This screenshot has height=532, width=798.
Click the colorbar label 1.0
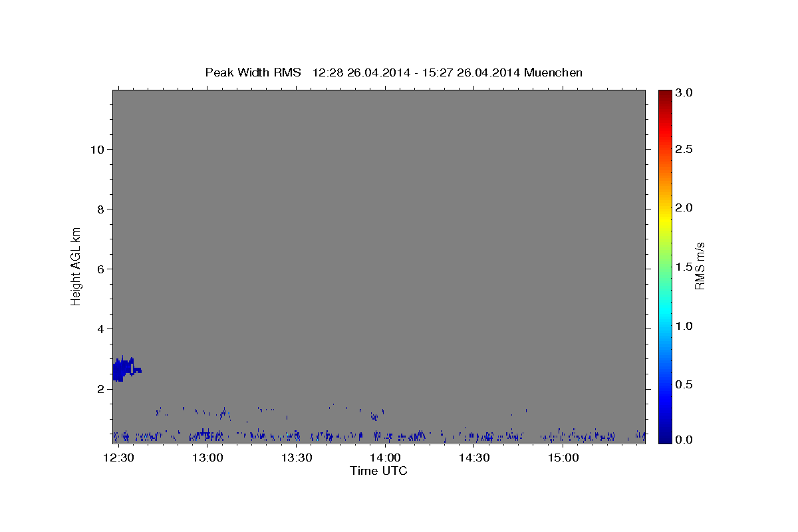coord(685,326)
